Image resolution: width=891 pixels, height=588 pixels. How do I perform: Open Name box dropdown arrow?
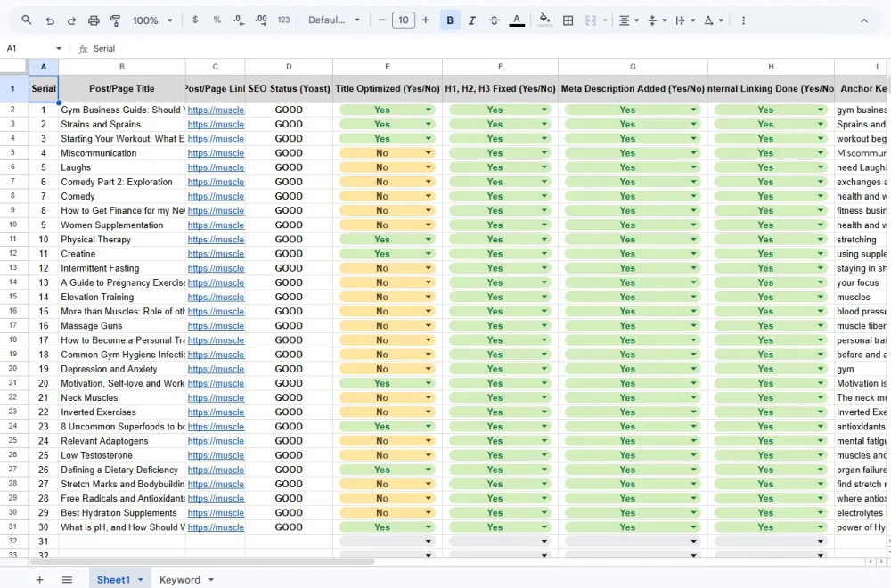pyautogui.click(x=59, y=48)
